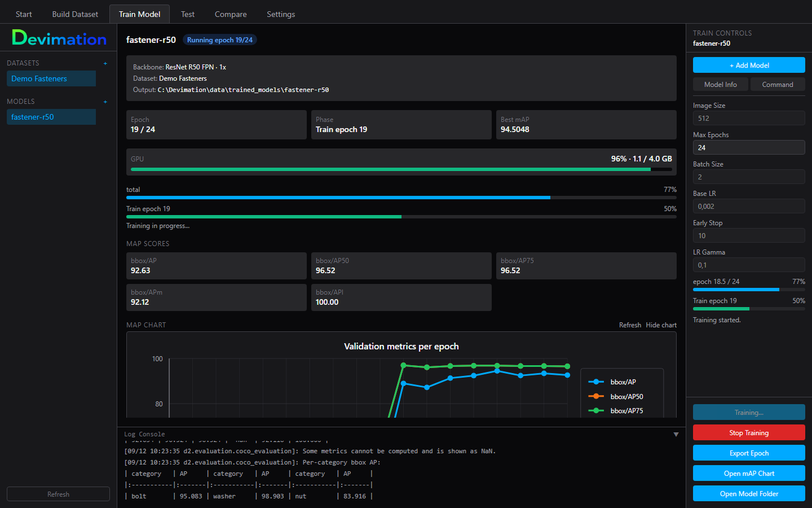Select fastener-r50 model in sidebar
This screenshot has width=812, height=508.
tap(51, 117)
